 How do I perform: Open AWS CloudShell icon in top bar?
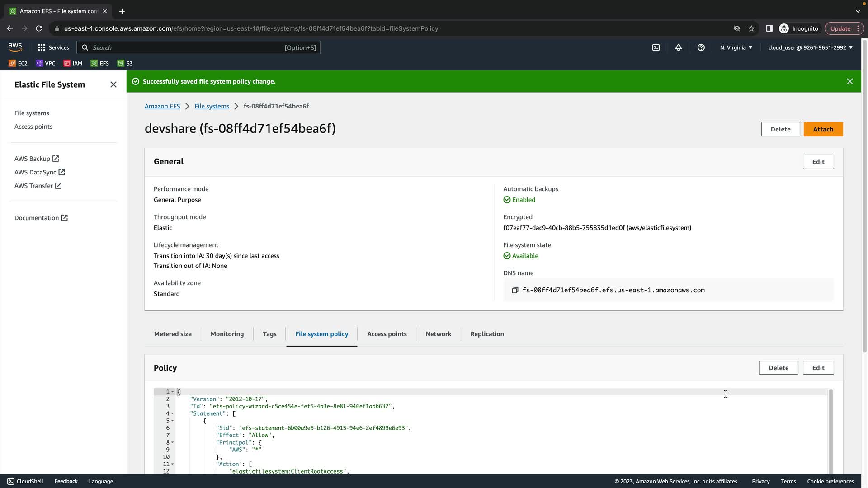[x=656, y=47]
